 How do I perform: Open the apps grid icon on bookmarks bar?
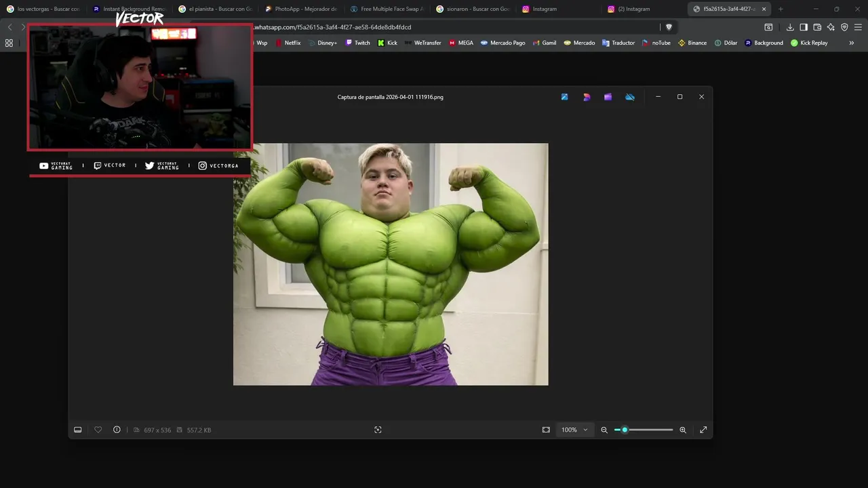pos(9,43)
